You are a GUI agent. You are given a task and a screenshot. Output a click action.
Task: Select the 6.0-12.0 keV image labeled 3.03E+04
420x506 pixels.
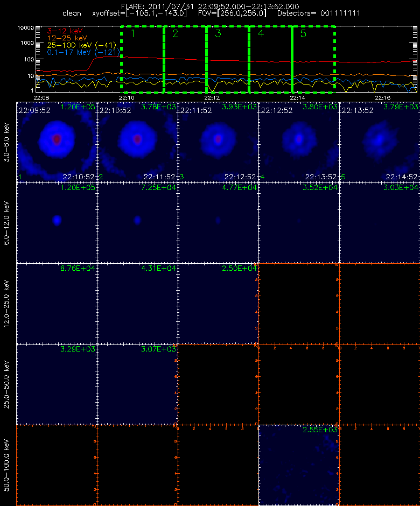[380, 223]
